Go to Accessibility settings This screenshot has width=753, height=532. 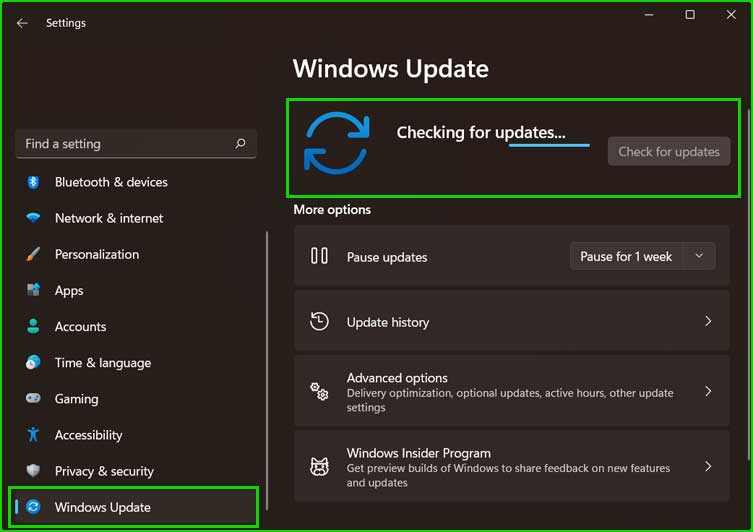(x=136, y=435)
